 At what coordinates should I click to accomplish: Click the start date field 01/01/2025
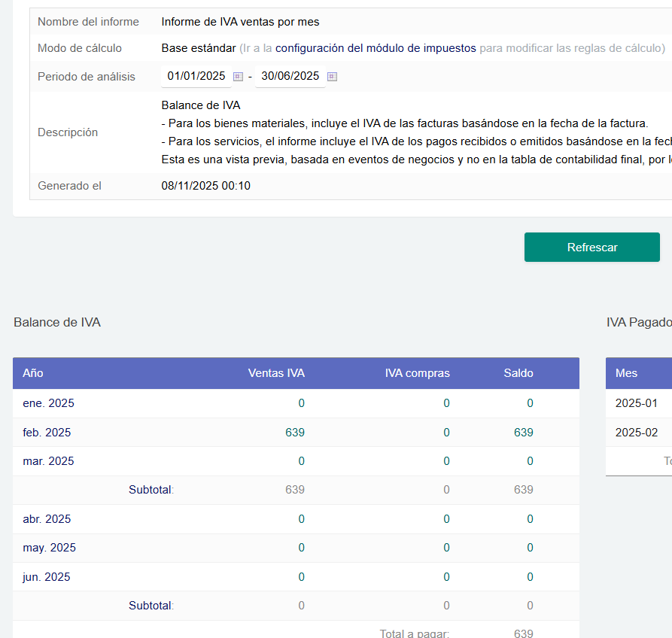196,76
